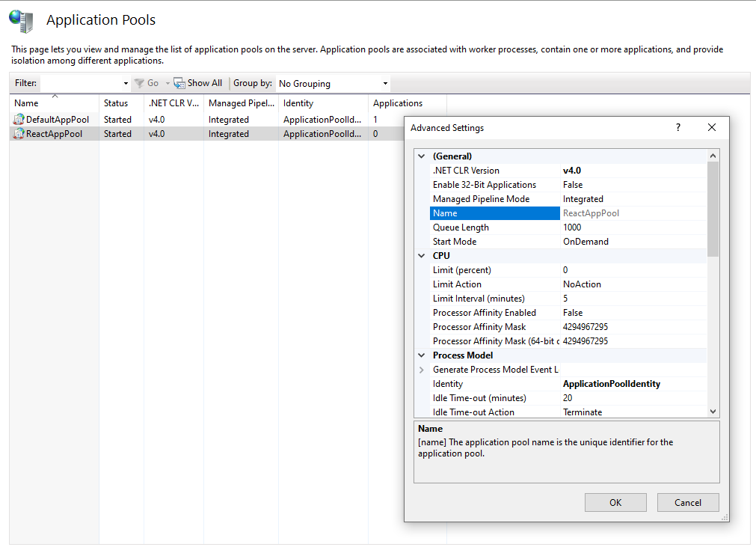756x553 pixels.
Task: Click the DefaultAppPool pool icon
Action: [19, 120]
